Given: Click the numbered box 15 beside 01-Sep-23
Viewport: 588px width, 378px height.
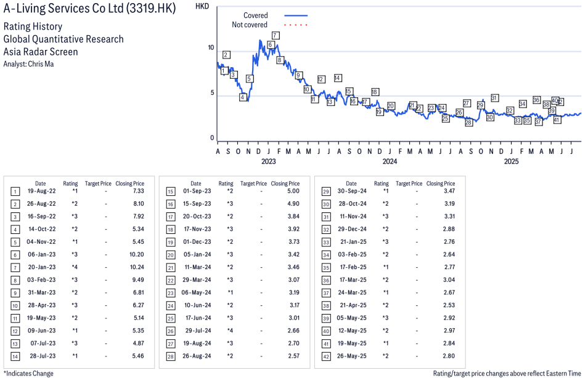Looking at the screenshot, I should [x=171, y=192].
